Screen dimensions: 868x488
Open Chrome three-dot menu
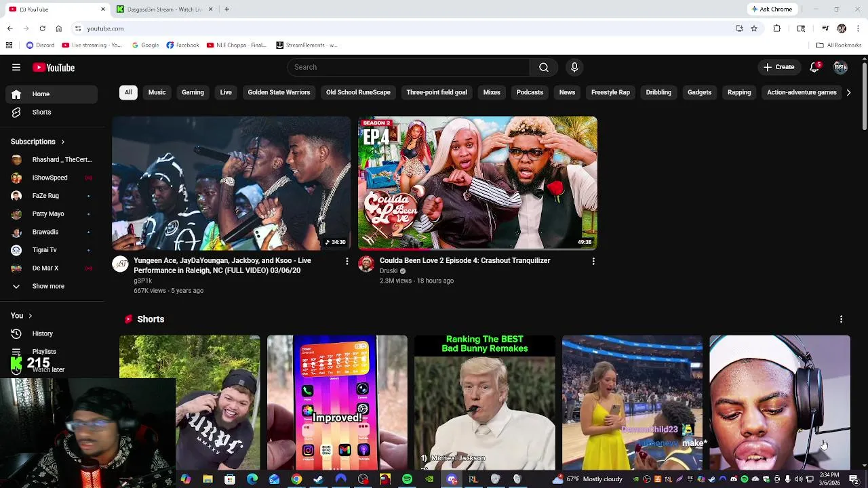click(858, 28)
